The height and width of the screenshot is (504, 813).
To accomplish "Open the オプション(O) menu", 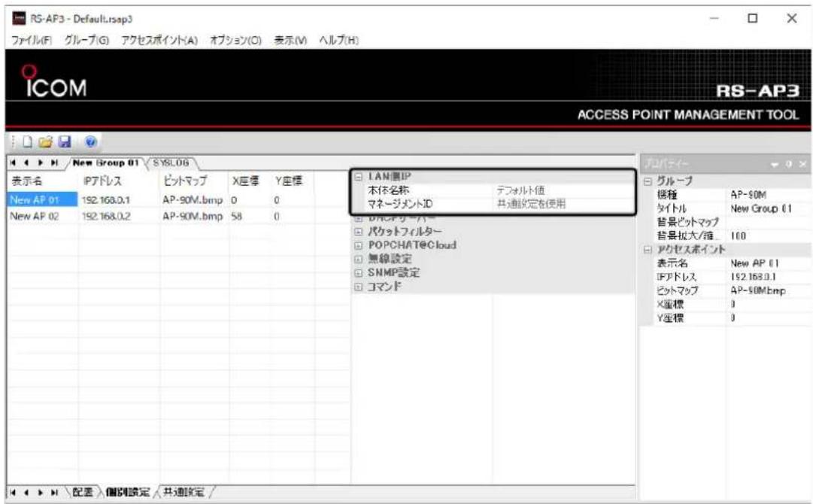I will 235,41.
